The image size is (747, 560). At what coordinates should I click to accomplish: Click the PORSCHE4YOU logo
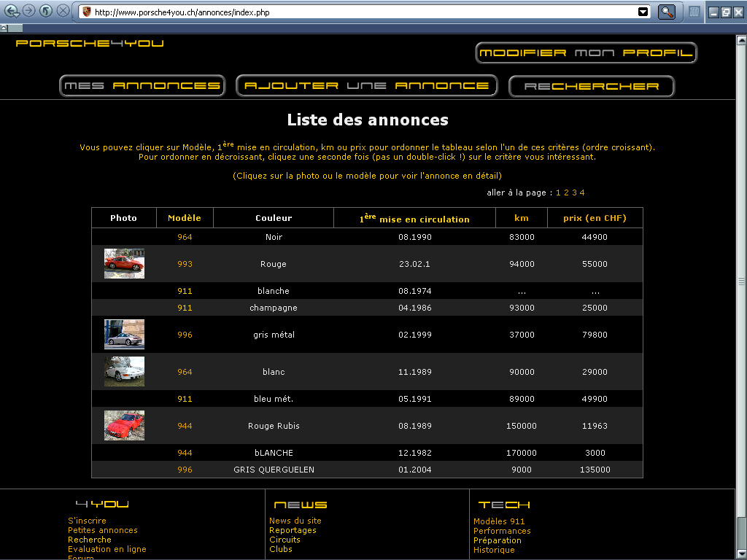coord(90,43)
